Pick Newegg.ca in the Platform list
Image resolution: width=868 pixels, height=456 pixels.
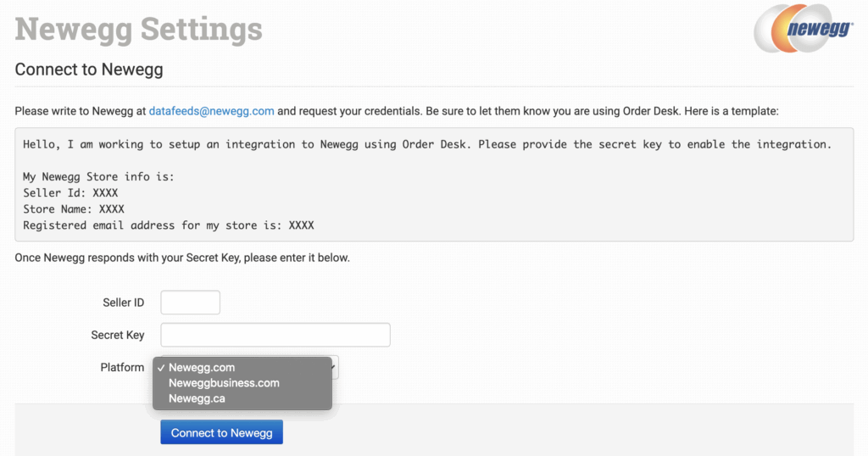click(197, 398)
